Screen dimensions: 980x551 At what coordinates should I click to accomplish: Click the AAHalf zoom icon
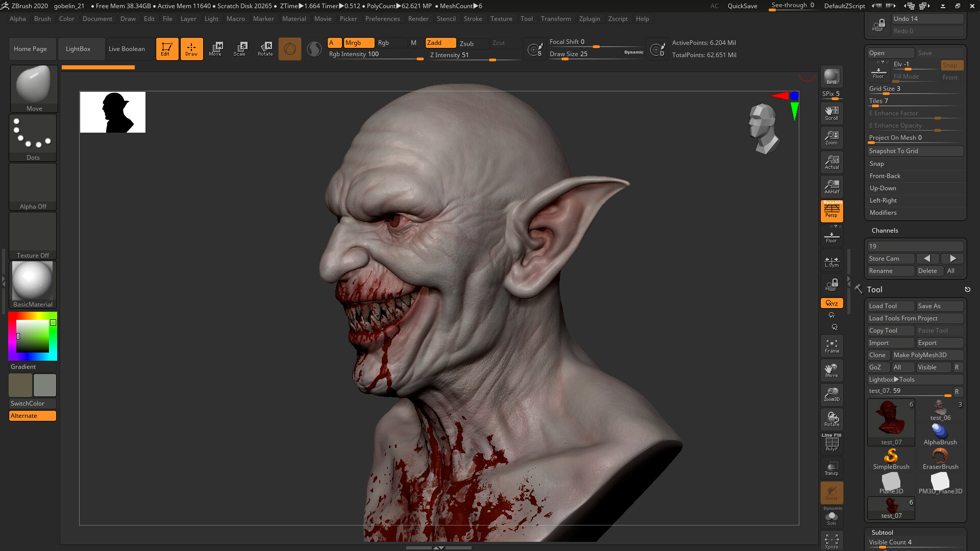coord(831,187)
